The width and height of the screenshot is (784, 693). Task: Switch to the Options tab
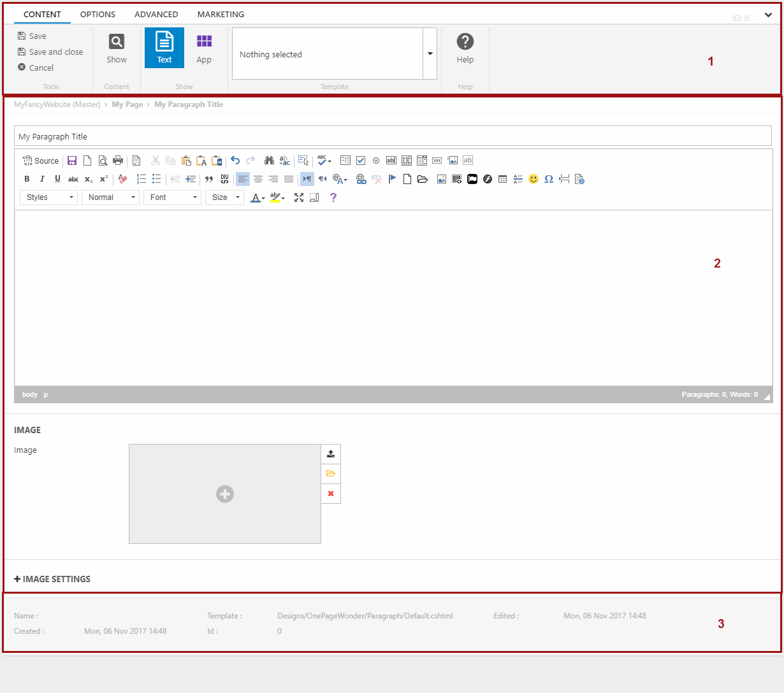98,14
